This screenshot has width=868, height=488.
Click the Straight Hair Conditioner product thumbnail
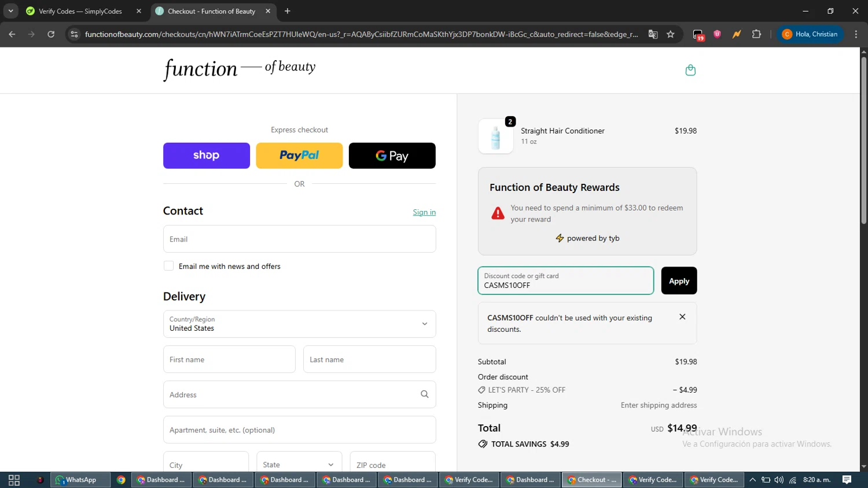[496, 136]
